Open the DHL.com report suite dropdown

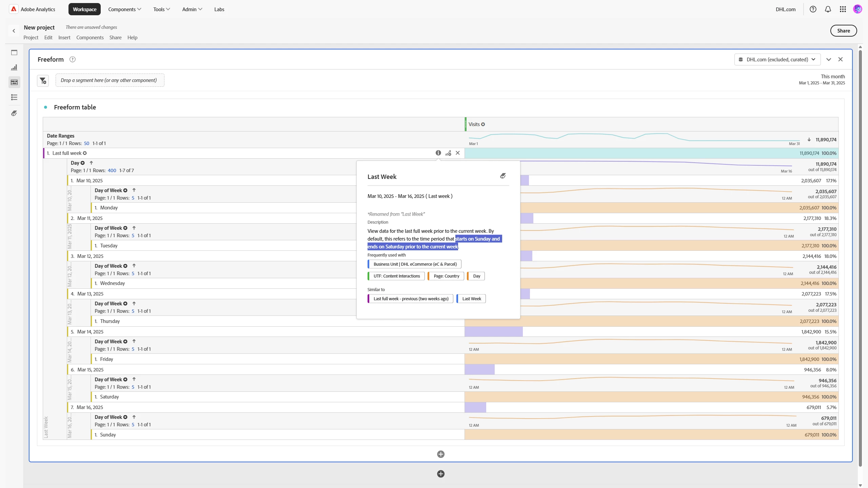(777, 59)
